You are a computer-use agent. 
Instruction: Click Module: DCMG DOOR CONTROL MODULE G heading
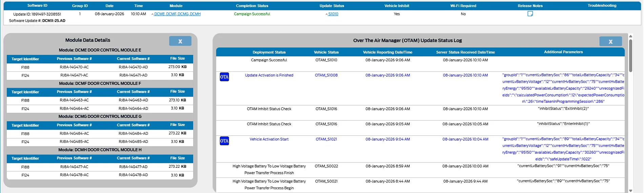pyautogui.click(x=100, y=116)
